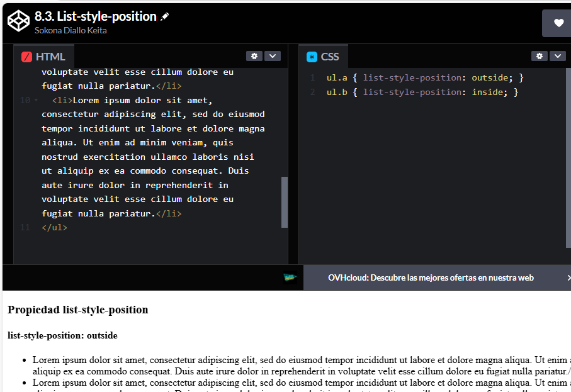Click the red HTML slash icon
The width and height of the screenshot is (571, 392).
[26, 57]
